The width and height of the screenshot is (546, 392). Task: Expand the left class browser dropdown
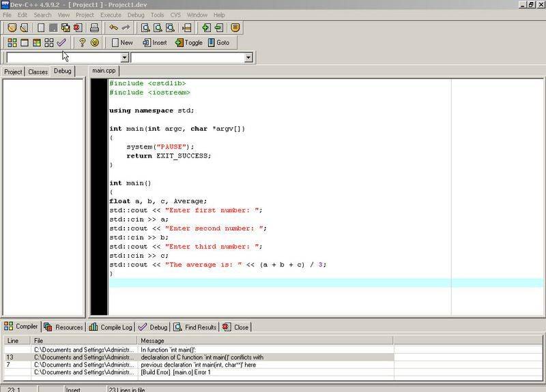[x=124, y=58]
